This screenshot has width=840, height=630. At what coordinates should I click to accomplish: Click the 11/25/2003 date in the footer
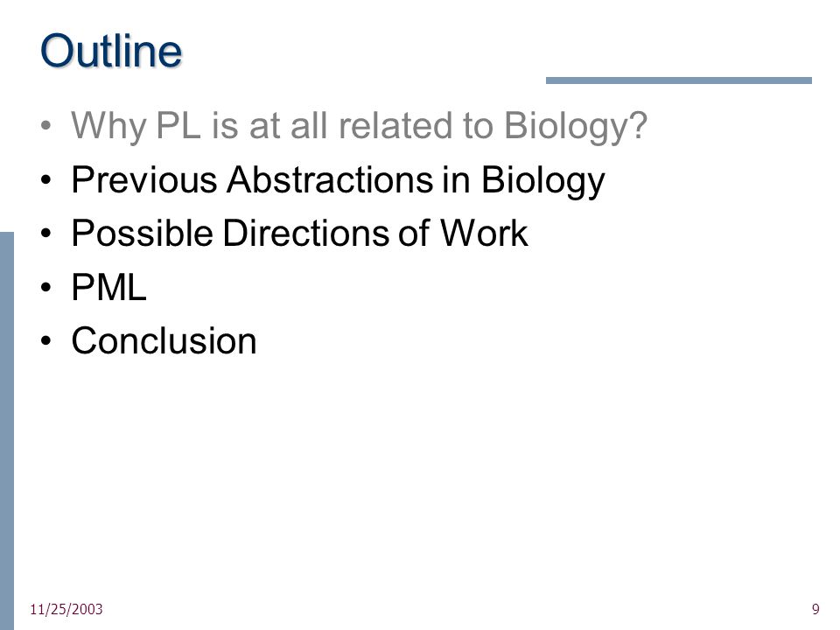(x=66, y=609)
